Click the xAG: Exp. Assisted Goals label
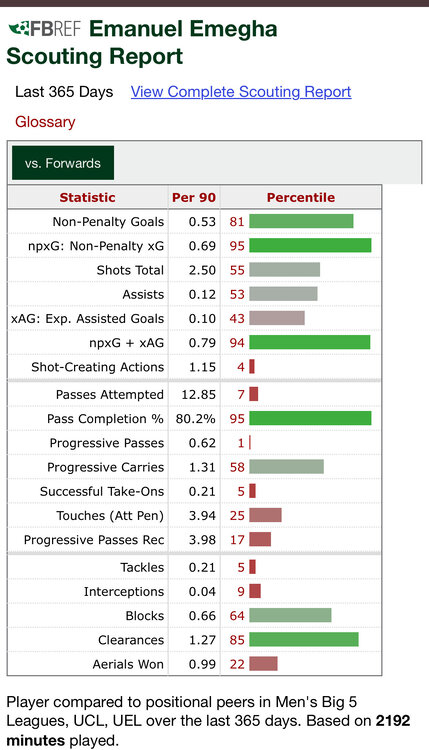This screenshot has width=429, height=750. pyautogui.click(x=88, y=319)
